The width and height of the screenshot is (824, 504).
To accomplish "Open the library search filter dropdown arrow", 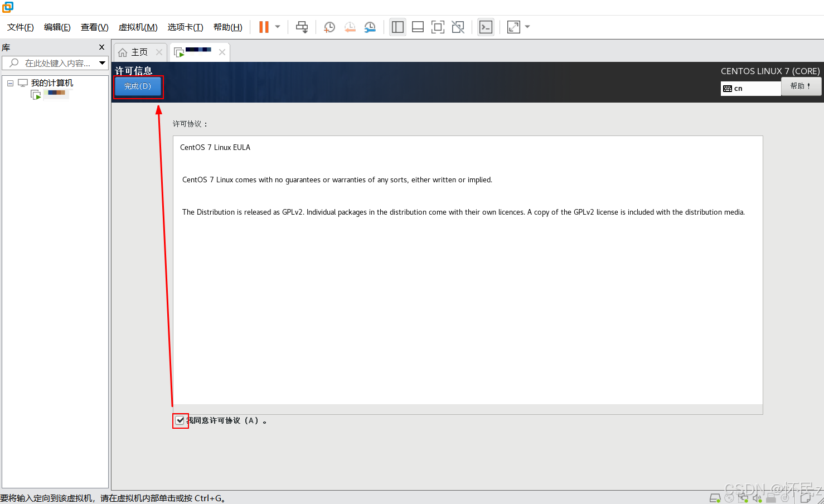I will (102, 63).
